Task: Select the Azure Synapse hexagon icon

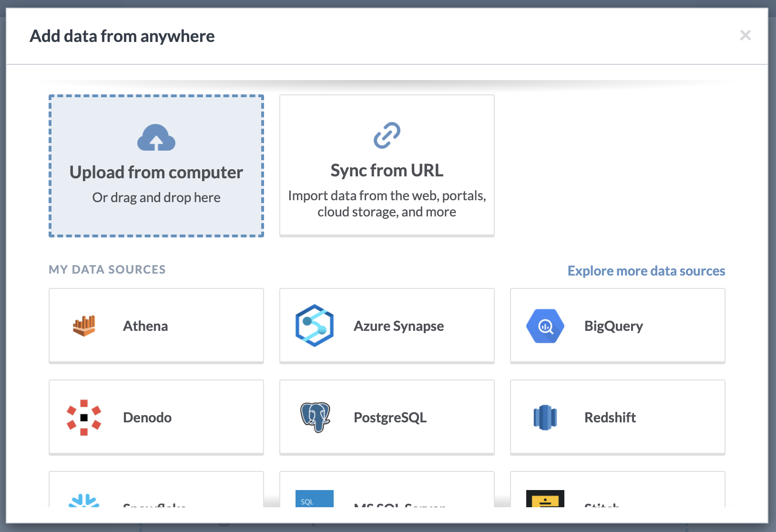Action: coord(315,326)
